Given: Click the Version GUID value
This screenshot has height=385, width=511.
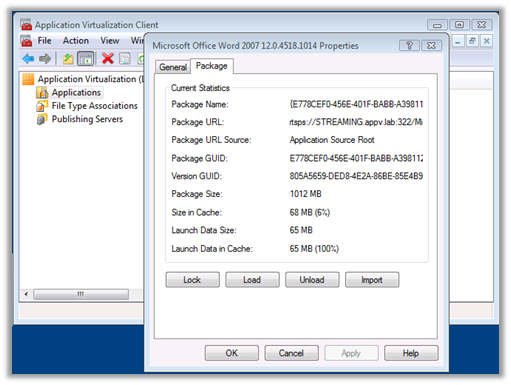Looking at the screenshot, I should click(356, 176).
